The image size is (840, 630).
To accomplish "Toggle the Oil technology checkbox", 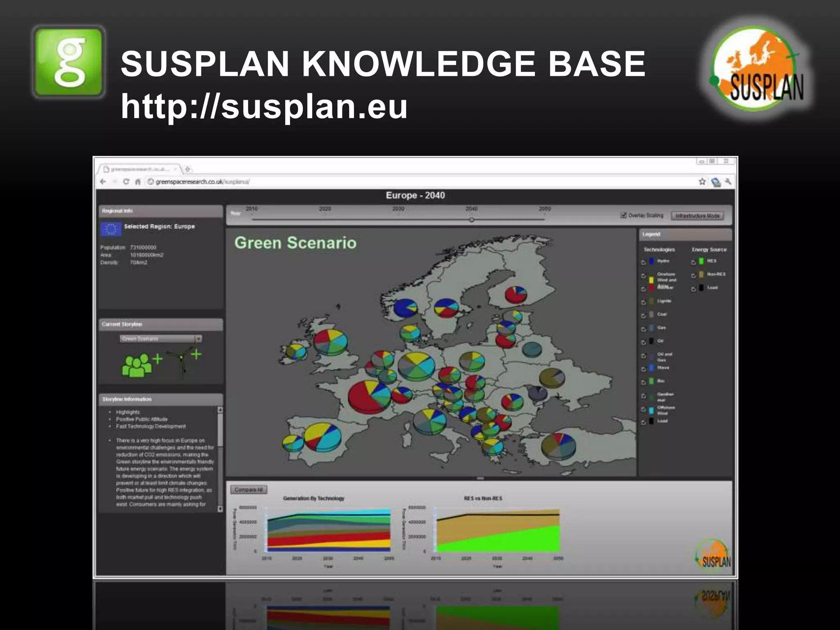I will coord(643,342).
